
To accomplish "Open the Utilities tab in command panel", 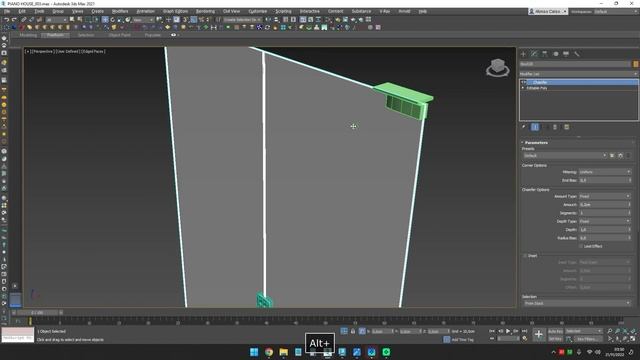I will [577, 53].
